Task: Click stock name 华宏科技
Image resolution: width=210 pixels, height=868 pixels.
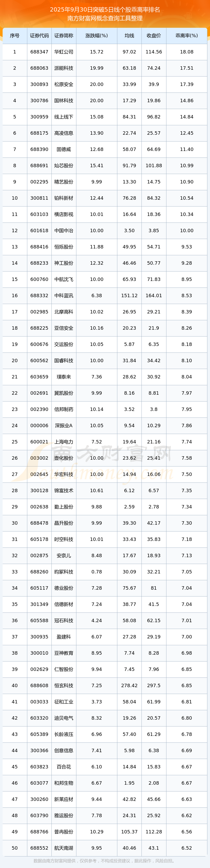Action: tap(64, 474)
